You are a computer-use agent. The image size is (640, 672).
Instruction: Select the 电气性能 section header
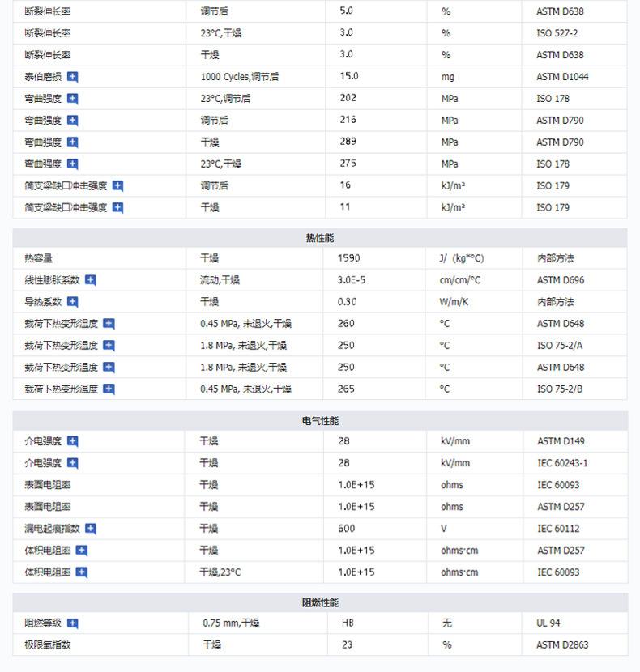[x=320, y=421]
